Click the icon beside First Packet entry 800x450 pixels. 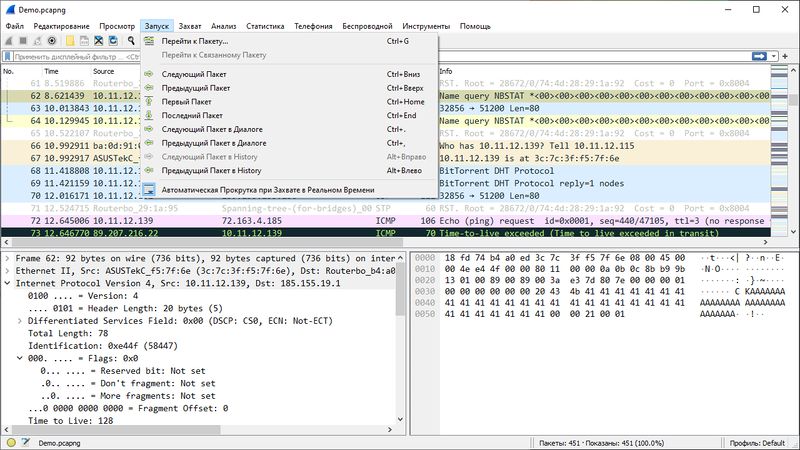(148, 102)
